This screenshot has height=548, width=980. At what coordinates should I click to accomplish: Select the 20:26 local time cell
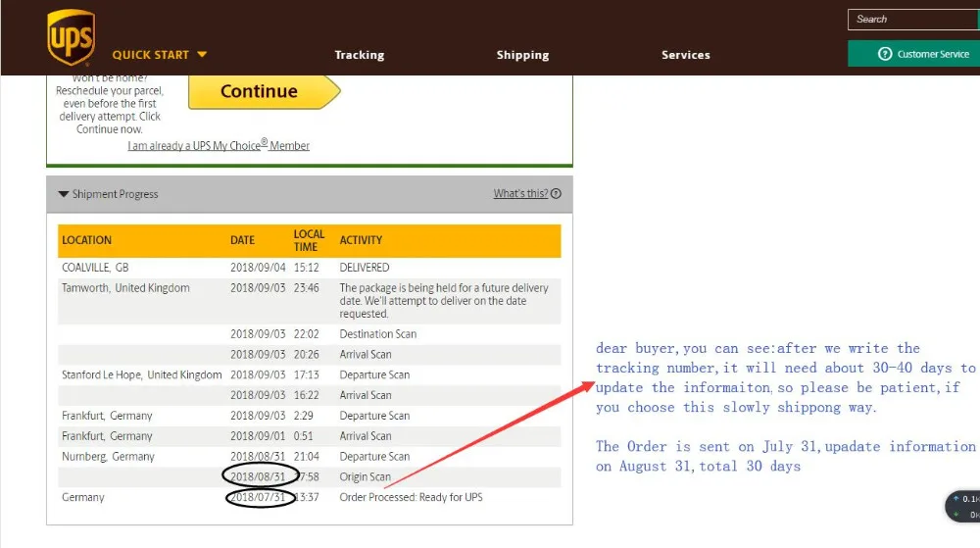[306, 354]
